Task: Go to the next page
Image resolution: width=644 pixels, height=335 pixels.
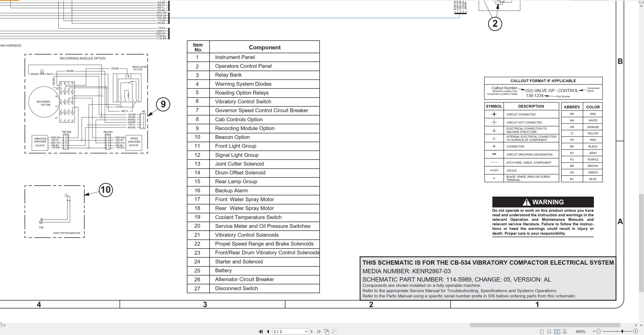Action: 312,331
